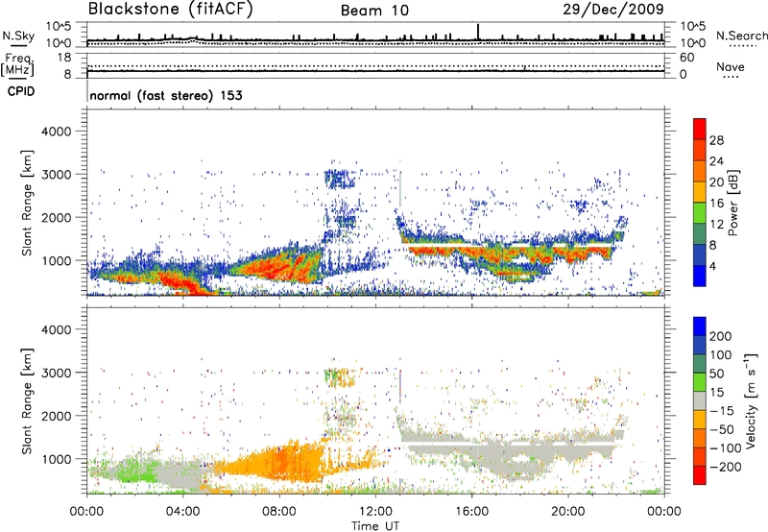Click the '4' tick on power colorbar
The height and width of the screenshot is (532, 768).
(x=713, y=266)
